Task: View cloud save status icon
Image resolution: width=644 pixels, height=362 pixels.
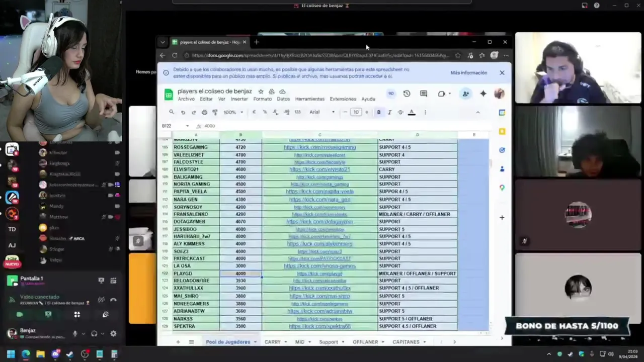Action: [x=282, y=92]
